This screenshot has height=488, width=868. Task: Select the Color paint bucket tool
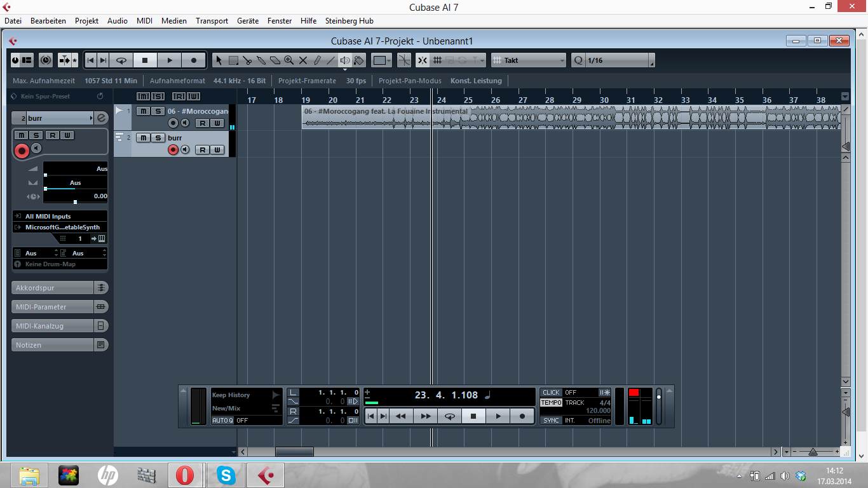pyautogui.click(x=359, y=60)
